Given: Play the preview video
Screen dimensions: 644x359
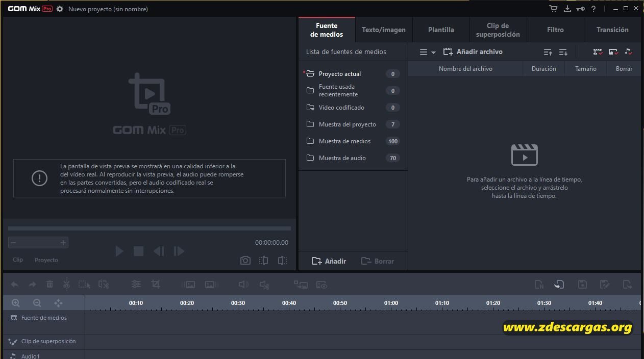Looking at the screenshot, I should (x=119, y=251).
